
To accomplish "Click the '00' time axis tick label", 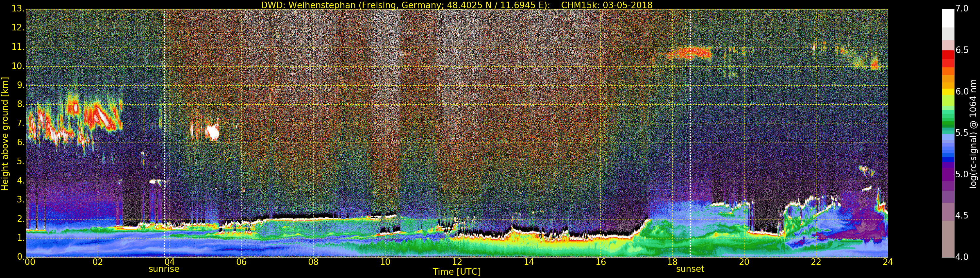I will click(x=30, y=262).
